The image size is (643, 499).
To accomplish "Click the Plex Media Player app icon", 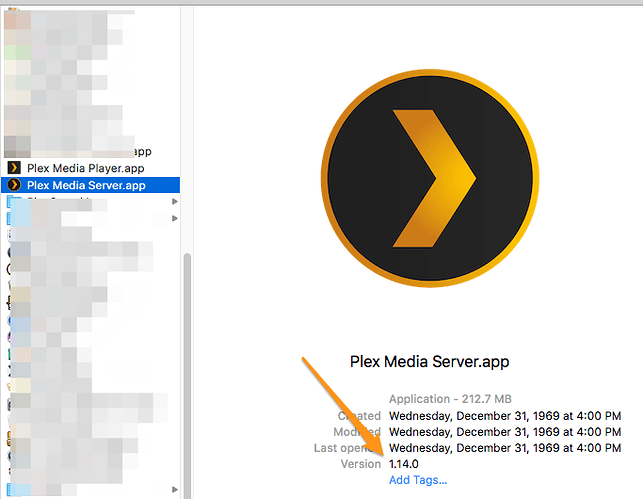I will point(14,168).
